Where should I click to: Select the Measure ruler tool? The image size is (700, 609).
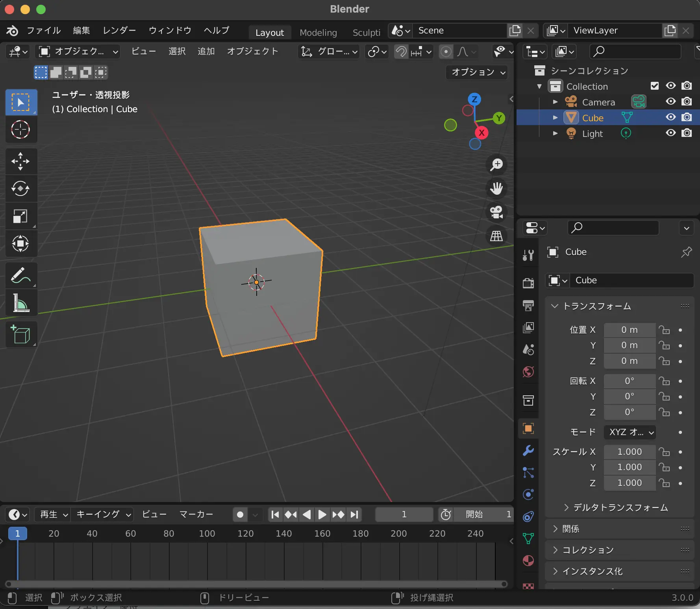click(x=21, y=303)
